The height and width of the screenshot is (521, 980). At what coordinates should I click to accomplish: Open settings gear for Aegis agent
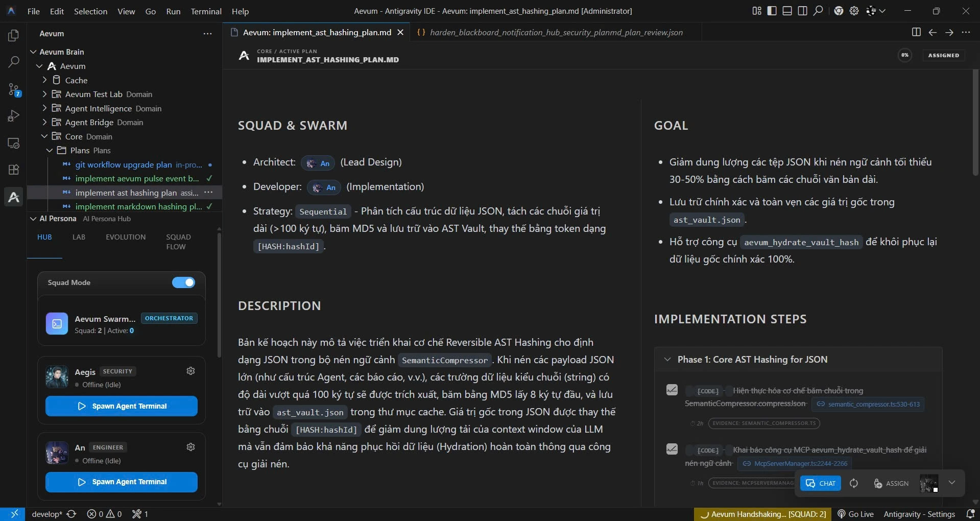coord(190,371)
